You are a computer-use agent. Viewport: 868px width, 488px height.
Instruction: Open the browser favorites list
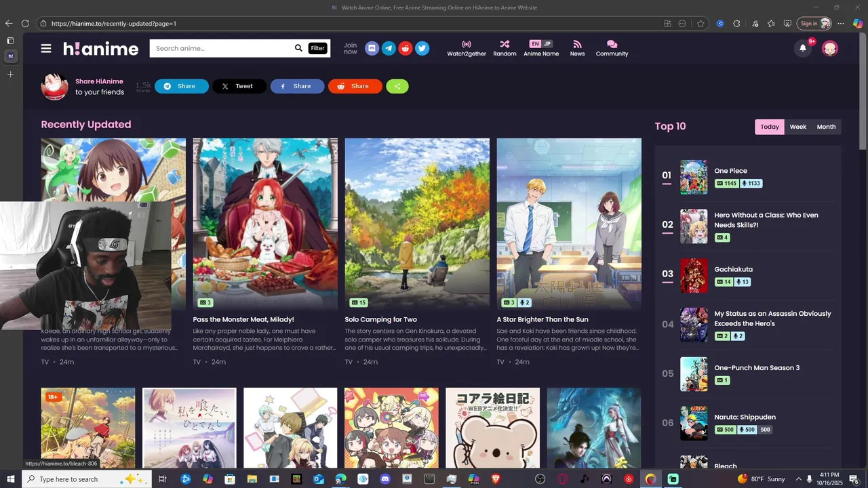(x=771, y=23)
